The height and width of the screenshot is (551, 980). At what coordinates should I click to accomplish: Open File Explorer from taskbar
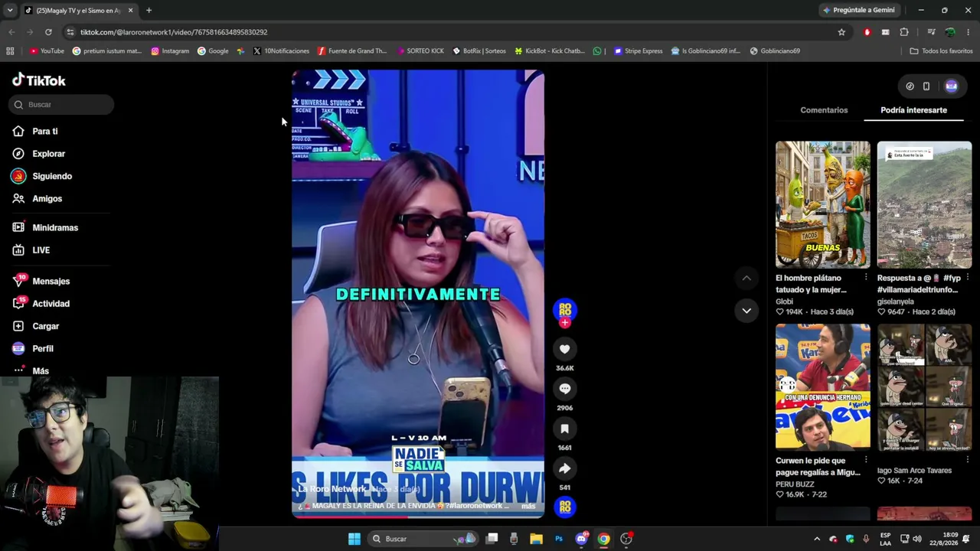click(536, 539)
